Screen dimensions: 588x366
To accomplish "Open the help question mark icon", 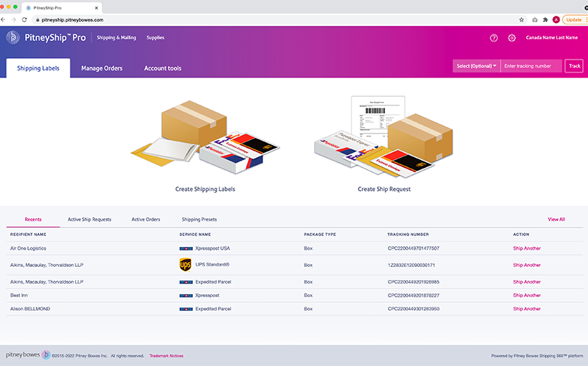I will [493, 37].
